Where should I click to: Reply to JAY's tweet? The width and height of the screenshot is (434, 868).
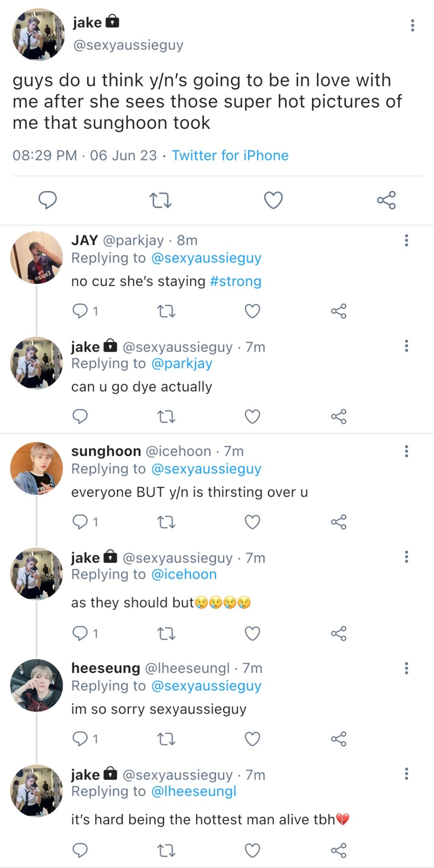pos(80,311)
